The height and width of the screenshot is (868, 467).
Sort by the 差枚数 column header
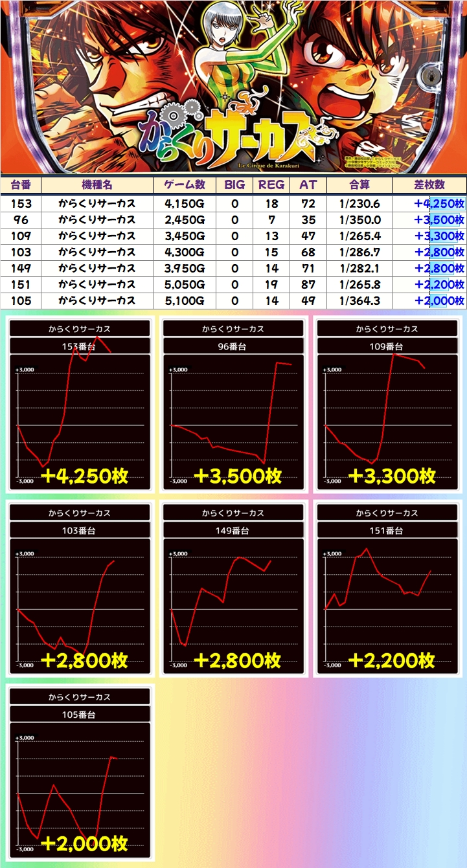pyautogui.click(x=429, y=184)
